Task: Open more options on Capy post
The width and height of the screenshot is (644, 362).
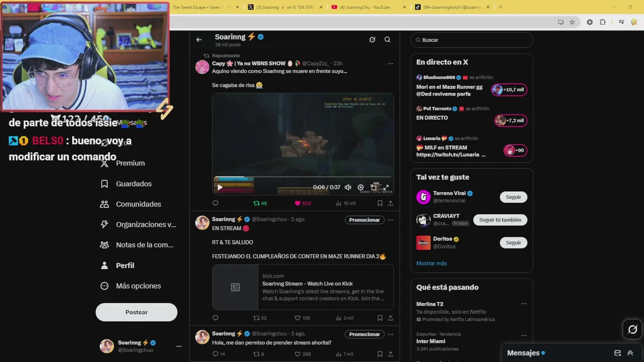Action: pos(390,64)
